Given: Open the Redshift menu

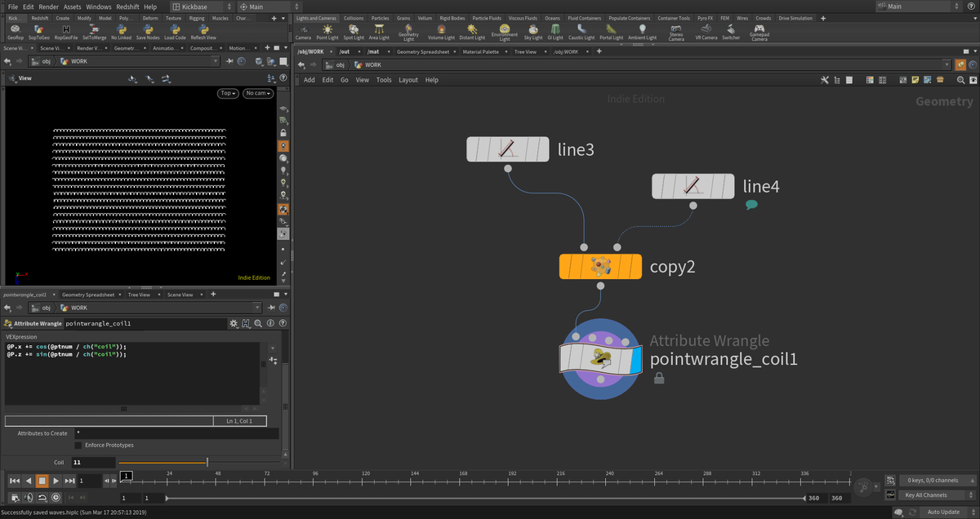Looking at the screenshot, I should point(126,7).
